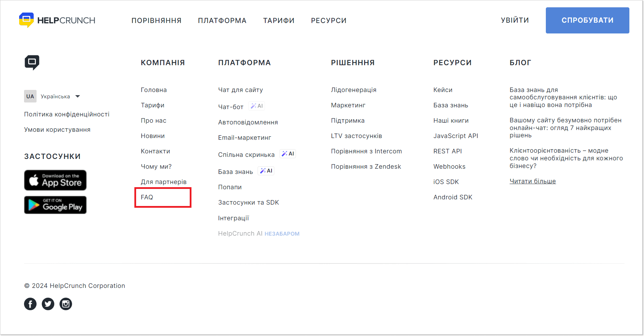Click the © 2024 HelpCrunch Corporation text
This screenshot has width=644, height=336.
(x=74, y=286)
